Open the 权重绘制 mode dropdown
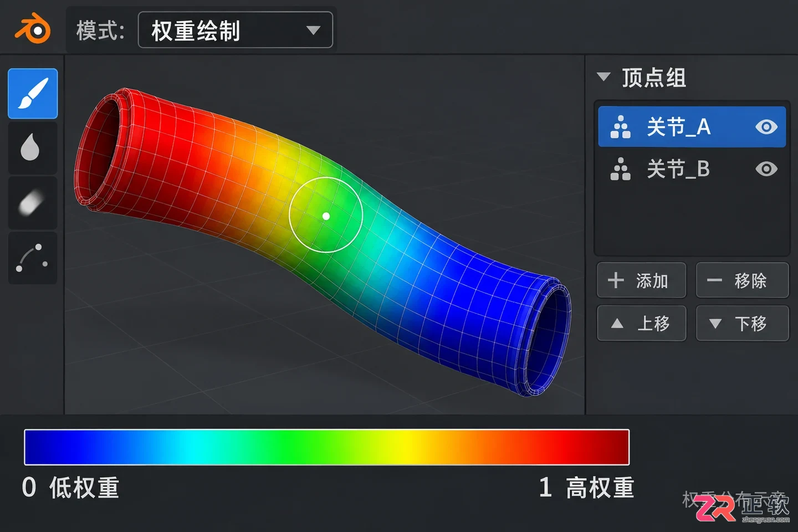Viewport: 798px width, 532px height. [235, 30]
